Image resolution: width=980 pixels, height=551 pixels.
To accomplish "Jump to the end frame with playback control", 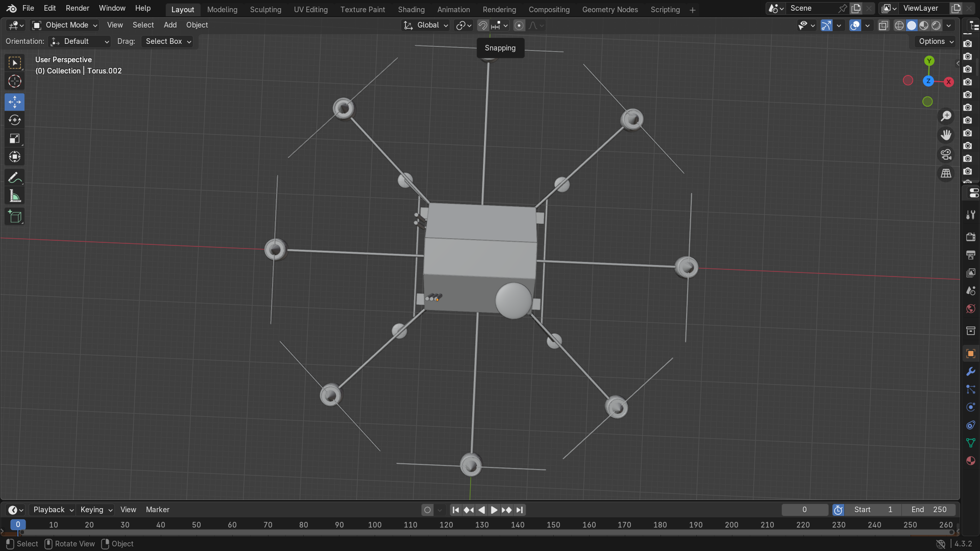I will [519, 510].
